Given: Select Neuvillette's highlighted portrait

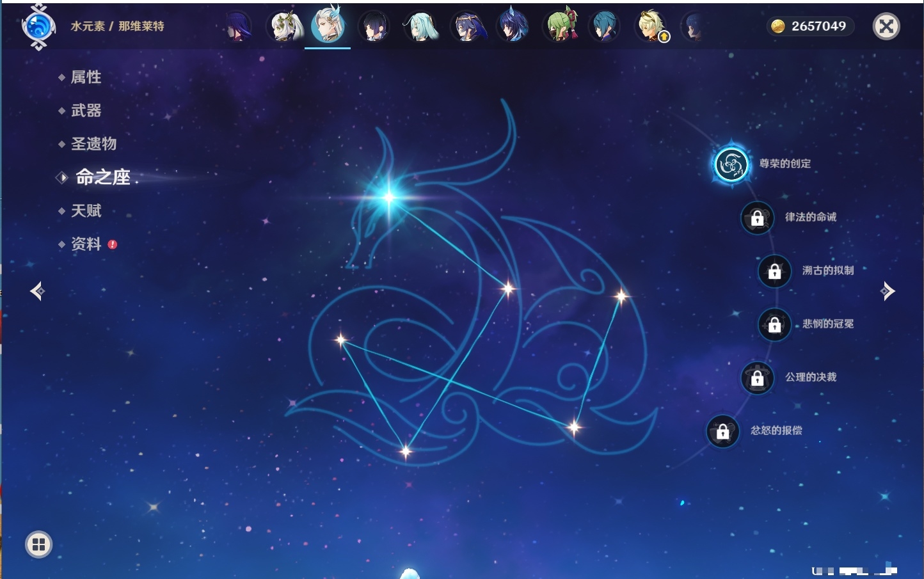Looking at the screenshot, I should [328, 26].
